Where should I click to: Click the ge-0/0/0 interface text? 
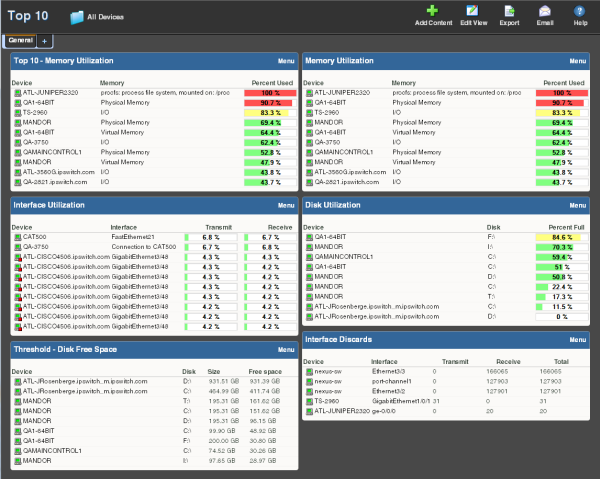(384, 411)
